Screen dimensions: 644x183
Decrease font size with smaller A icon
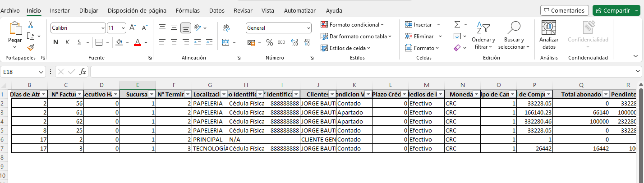(x=145, y=28)
